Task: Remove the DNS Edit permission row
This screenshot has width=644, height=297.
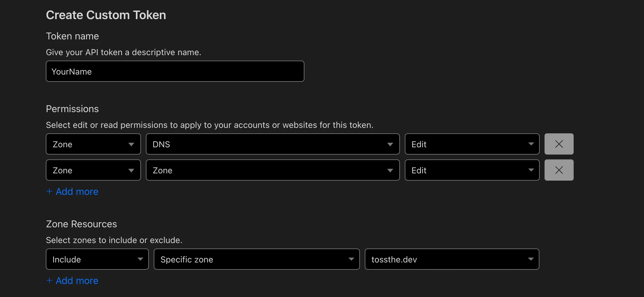Action: point(559,144)
